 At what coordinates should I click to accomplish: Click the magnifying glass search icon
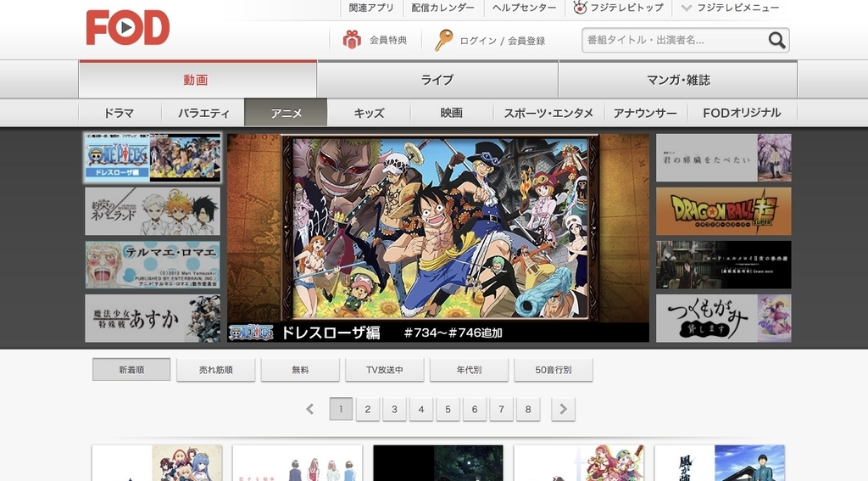pos(776,40)
